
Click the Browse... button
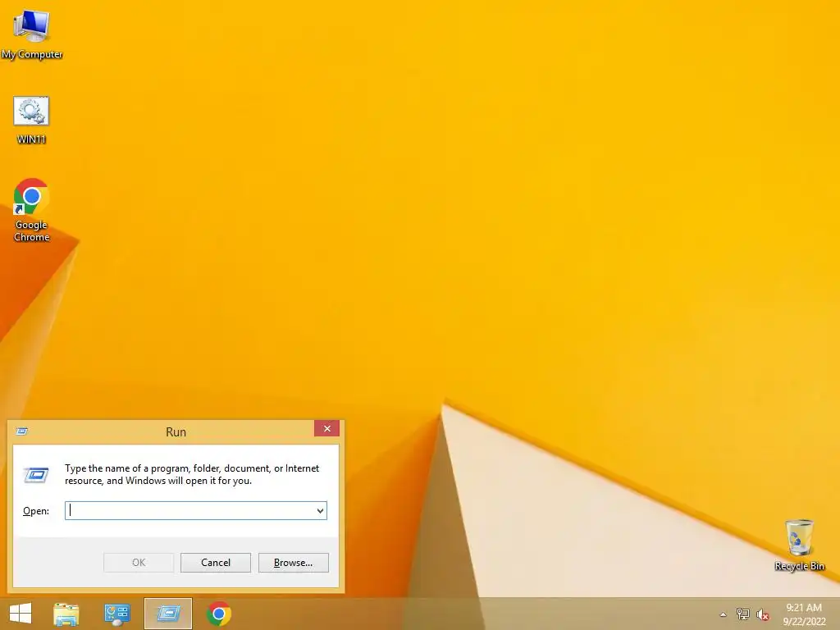tap(293, 563)
